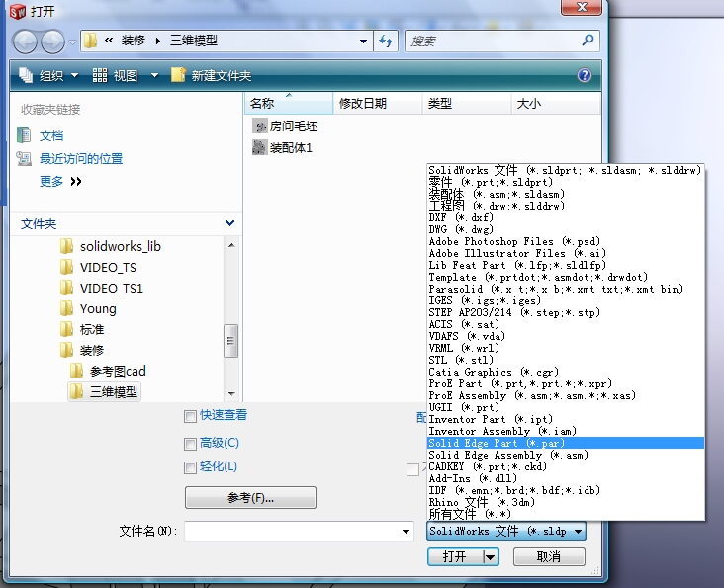Sort by the 类型 column header
The image size is (724, 588).
click(x=467, y=104)
